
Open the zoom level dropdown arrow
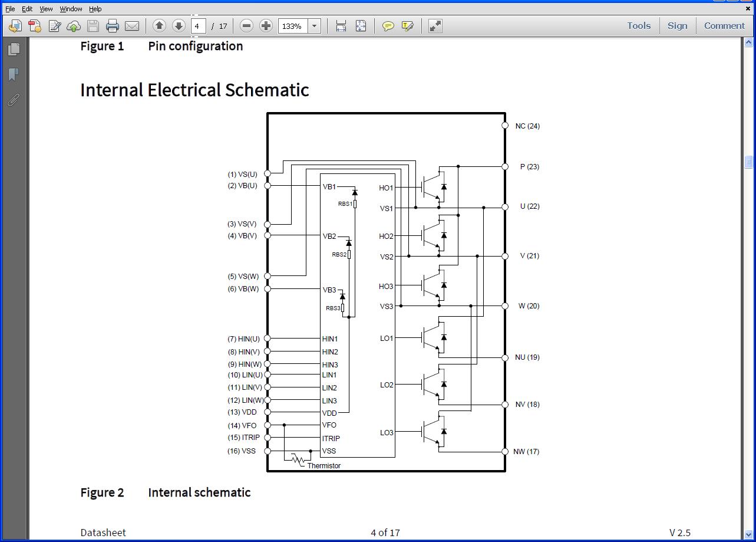(x=315, y=26)
